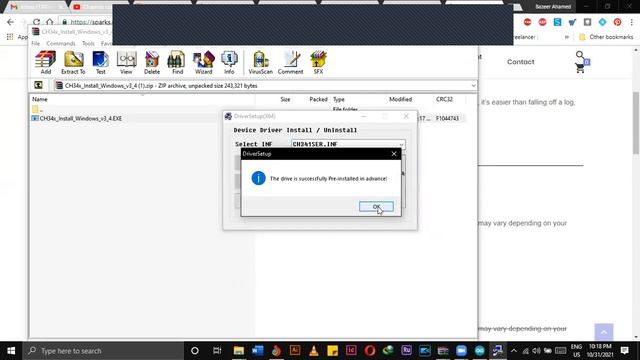Open VLC media player from taskbar
This screenshot has width=640, height=360.
coord(314,351)
